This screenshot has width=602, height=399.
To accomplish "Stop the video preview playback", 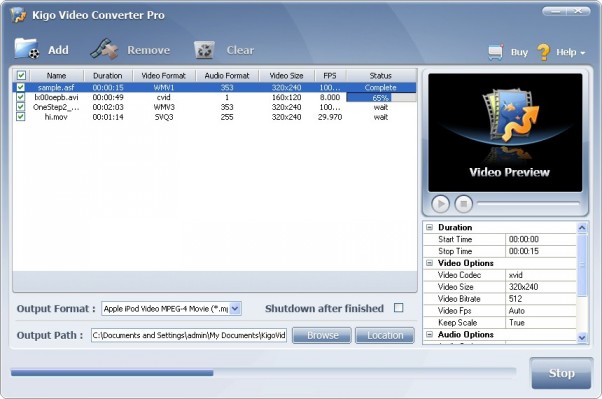I will pyautogui.click(x=463, y=204).
